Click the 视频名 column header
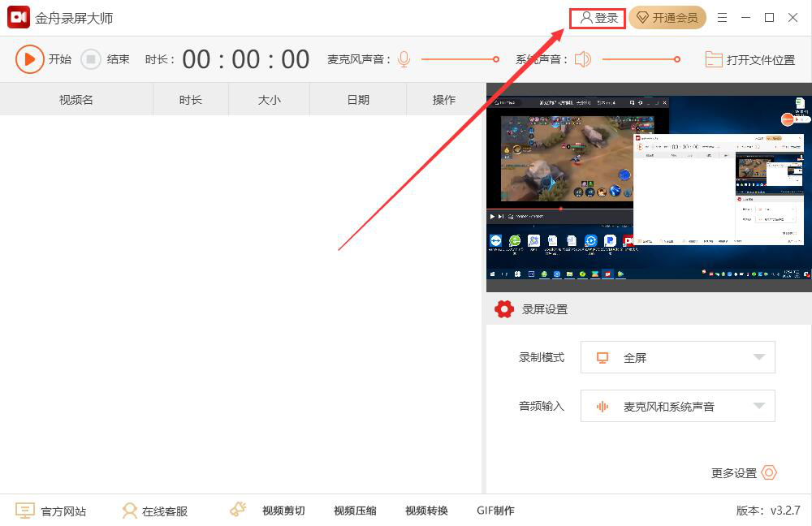 point(76,99)
